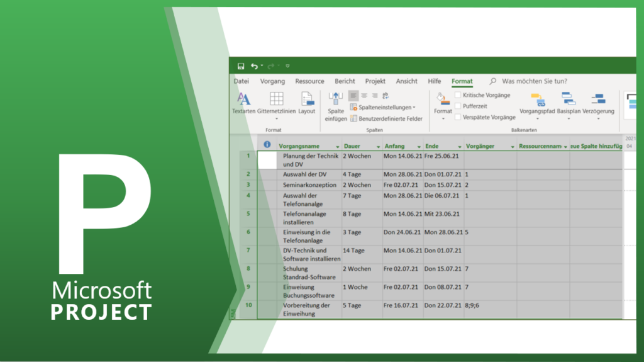The image size is (644, 362).
Task: Enable the Kritische Vorgänge checkbox
Action: pos(458,95)
